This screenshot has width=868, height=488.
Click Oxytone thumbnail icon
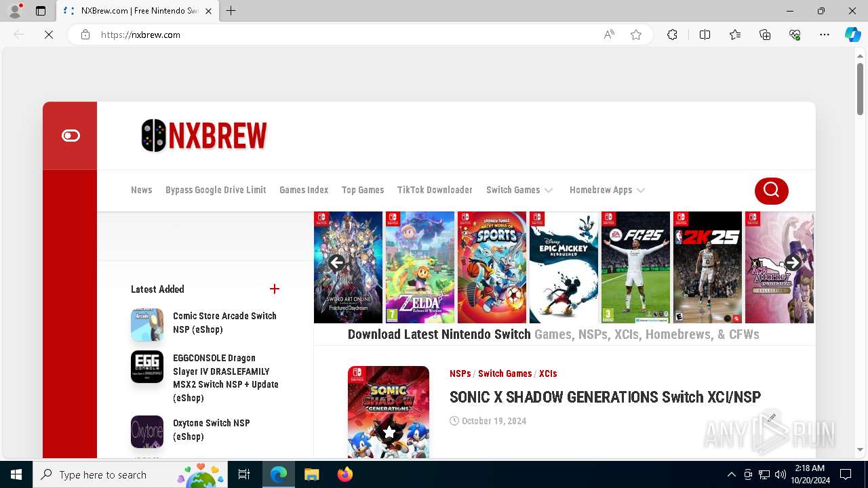point(147,432)
